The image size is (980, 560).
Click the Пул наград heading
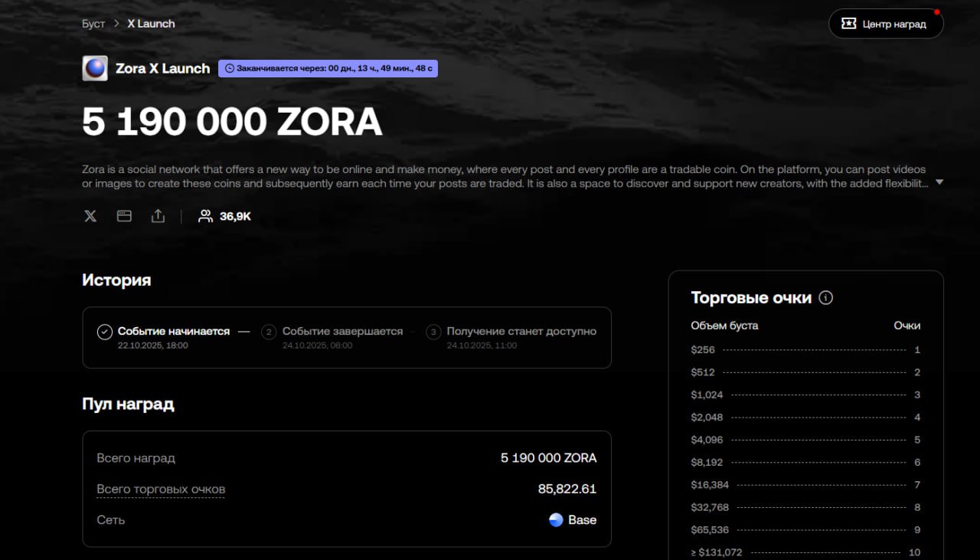(128, 404)
